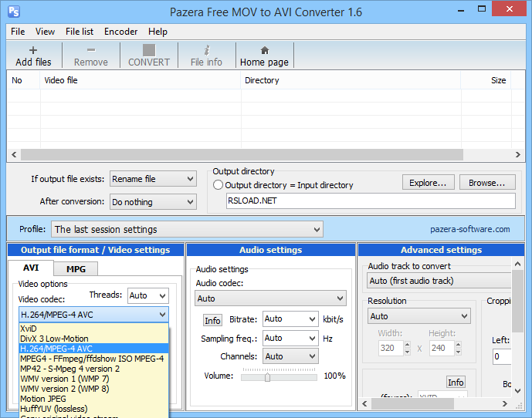Image resolution: width=532 pixels, height=418 pixels.
Task: Expand the Profile dropdown
Action: click(187, 230)
